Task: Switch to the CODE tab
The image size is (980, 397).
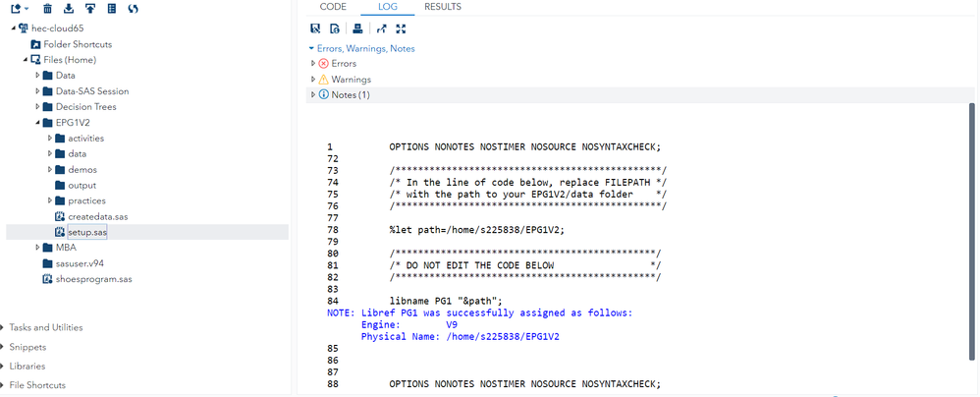Action: [333, 7]
